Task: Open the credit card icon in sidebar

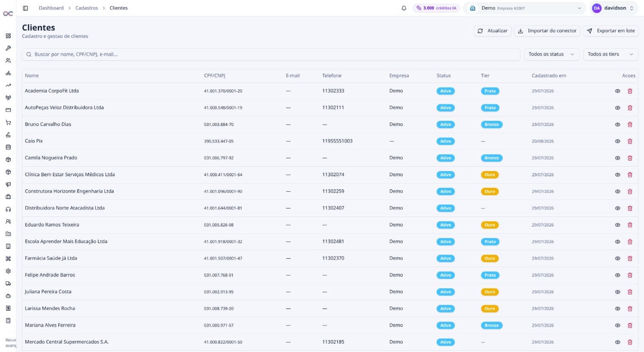Action: coord(8,110)
